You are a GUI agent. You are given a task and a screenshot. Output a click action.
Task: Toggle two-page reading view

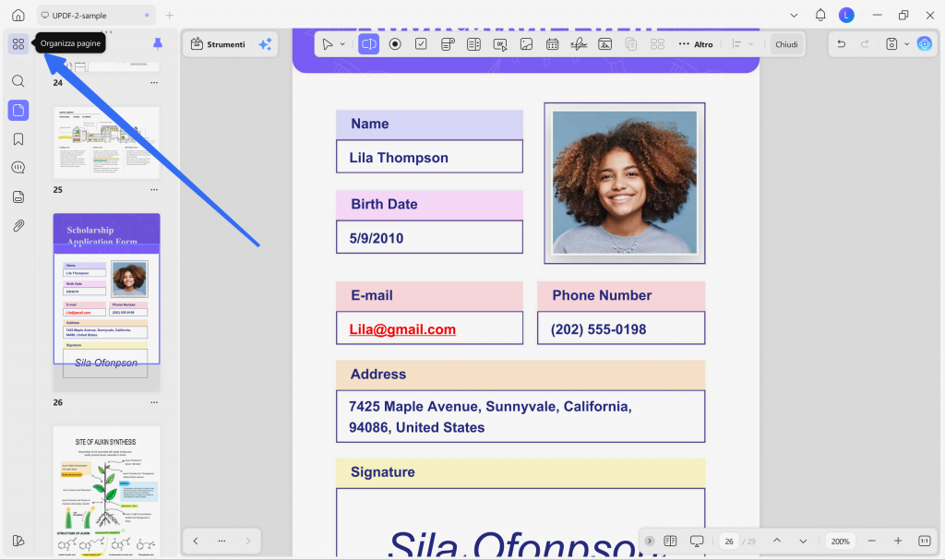pyautogui.click(x=670, y=541)
